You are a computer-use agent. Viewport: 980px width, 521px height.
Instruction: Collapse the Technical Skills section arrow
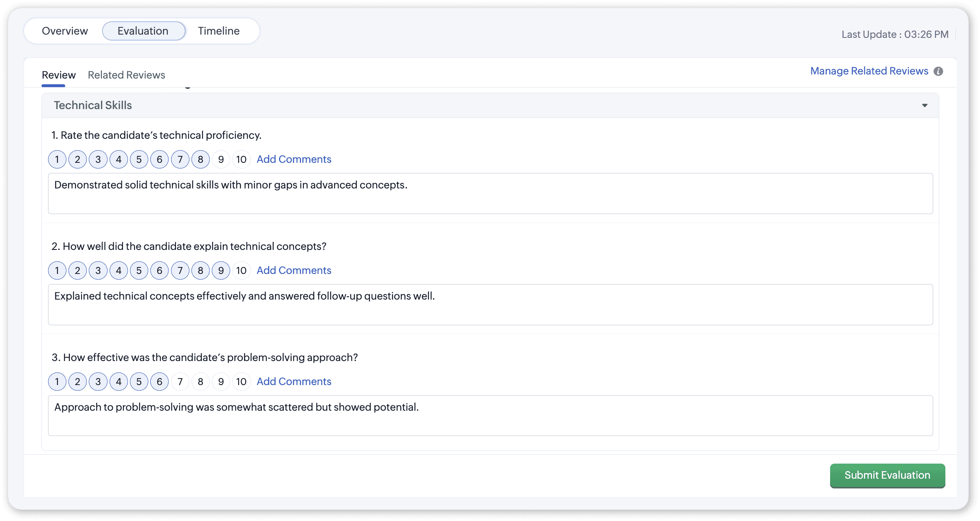click(925, 105)
